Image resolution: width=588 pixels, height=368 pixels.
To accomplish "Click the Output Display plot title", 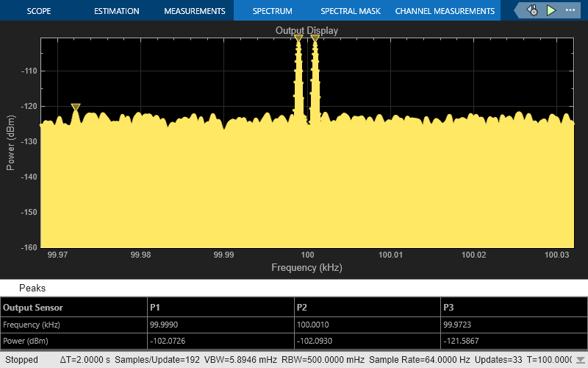I will click(x=306, y=30).
